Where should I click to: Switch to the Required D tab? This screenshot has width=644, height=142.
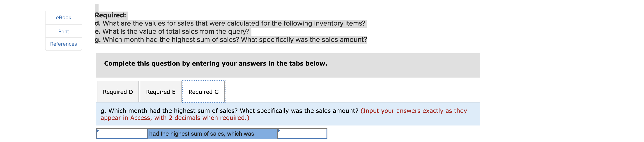[118, 91]
